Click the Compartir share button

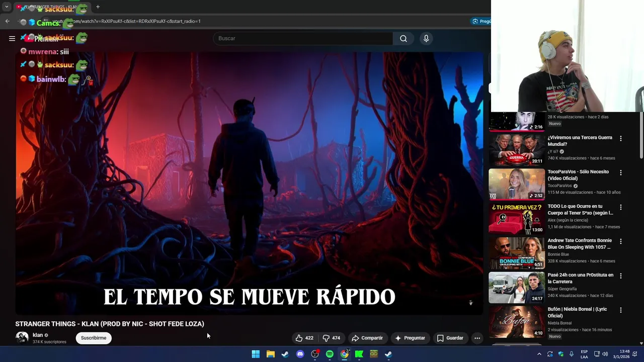click(367, 338)
